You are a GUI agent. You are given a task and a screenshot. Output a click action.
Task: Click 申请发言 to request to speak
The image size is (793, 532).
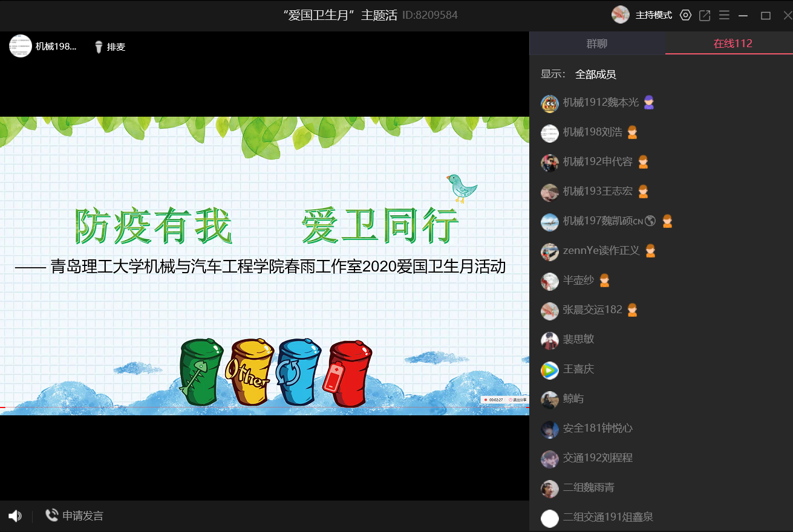(x=83, y=516)
